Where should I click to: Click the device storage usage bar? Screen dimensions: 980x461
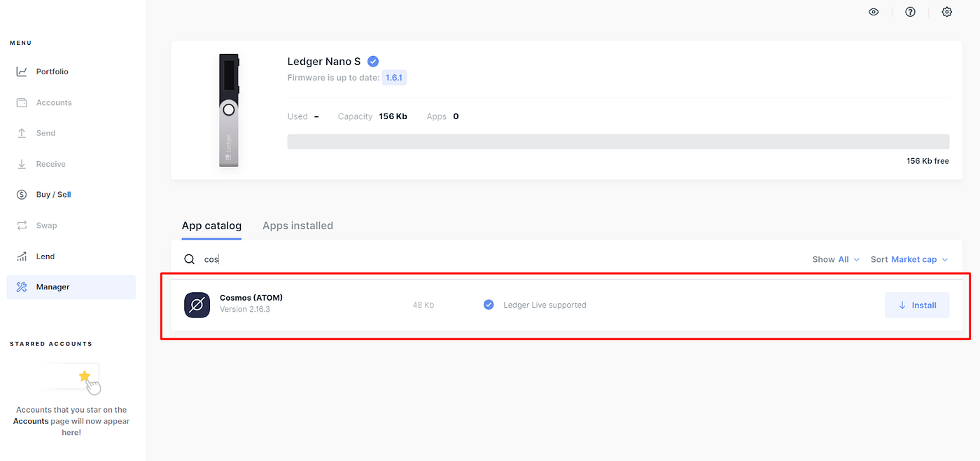(x=618, y=142)
